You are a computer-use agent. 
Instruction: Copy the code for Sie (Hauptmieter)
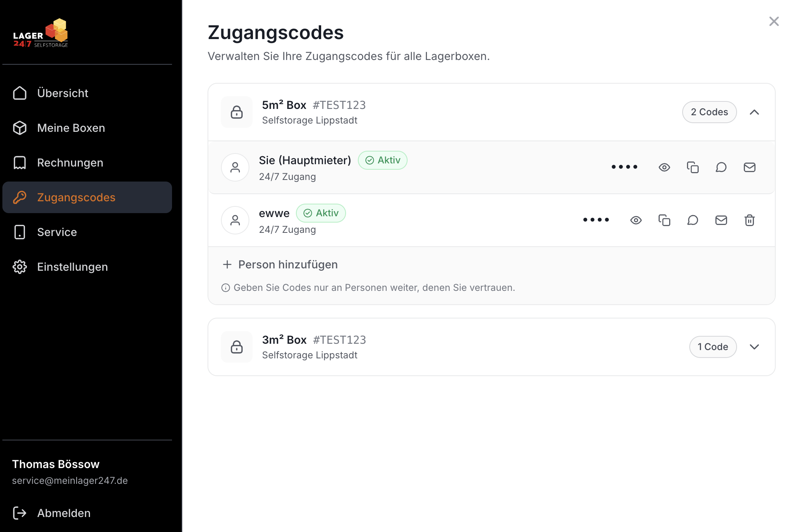click(693, 167)
